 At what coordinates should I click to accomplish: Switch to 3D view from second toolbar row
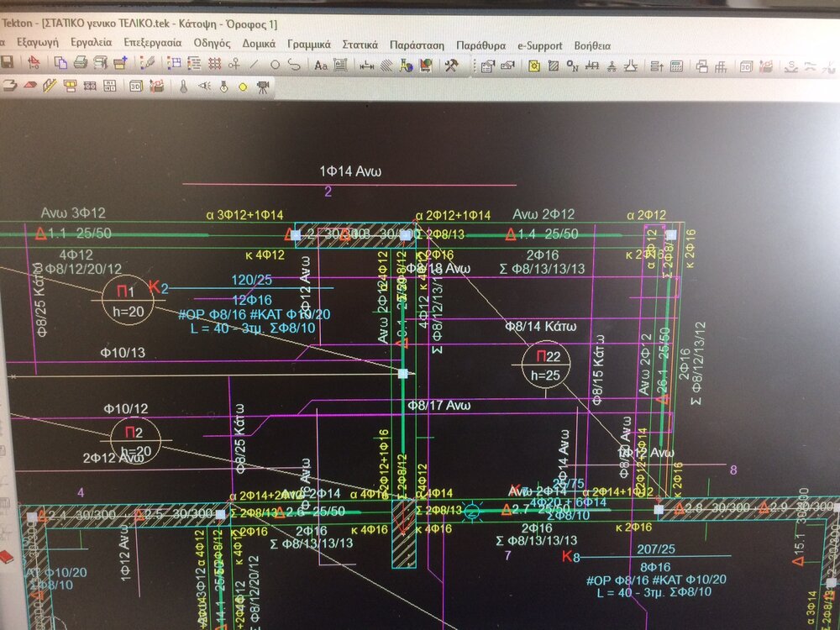[135, 86]
